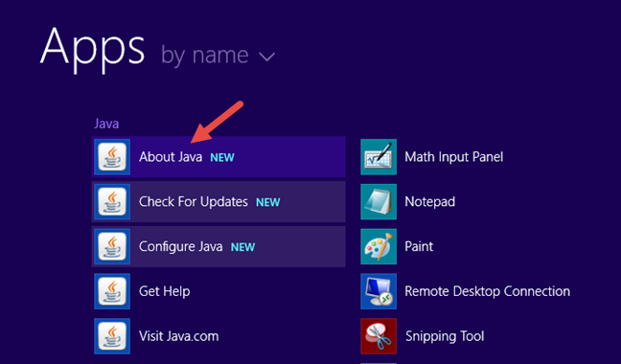The height and width of the screenshot is (364, 621).
Task: Click the 'Paint' app label
Action: (419, 246)
